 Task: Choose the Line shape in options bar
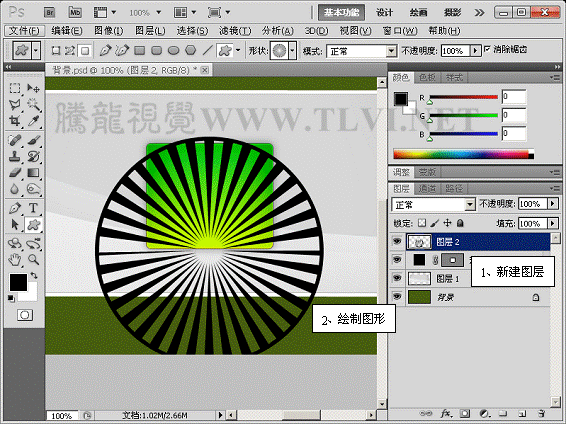207,51
